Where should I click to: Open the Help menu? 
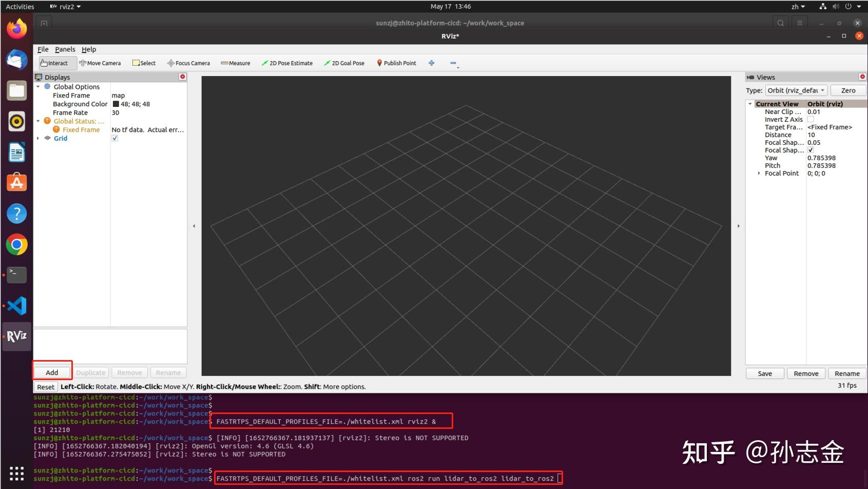(x=89, y=49)
